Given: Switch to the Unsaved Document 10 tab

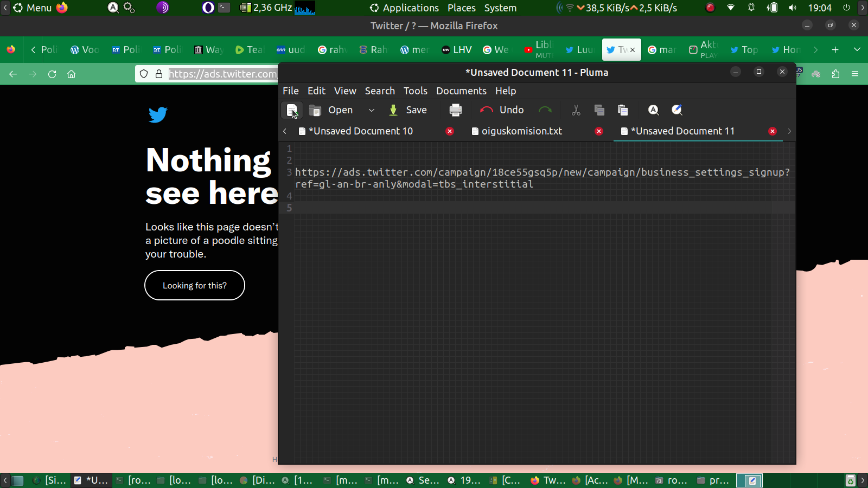Looking at the screenshot, I should click(x=361, y=131).
